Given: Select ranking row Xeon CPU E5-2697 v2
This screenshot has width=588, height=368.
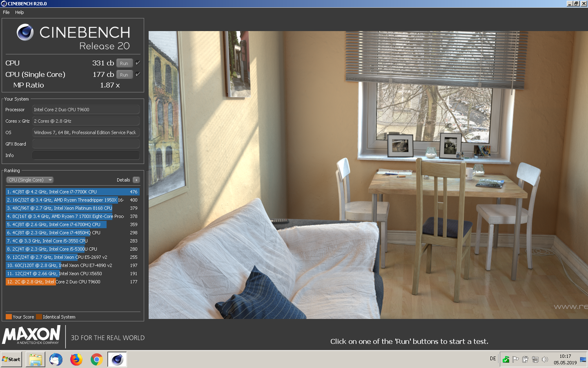Looking at the screenshot, I should pyautogui.click(x=73, y=257).
